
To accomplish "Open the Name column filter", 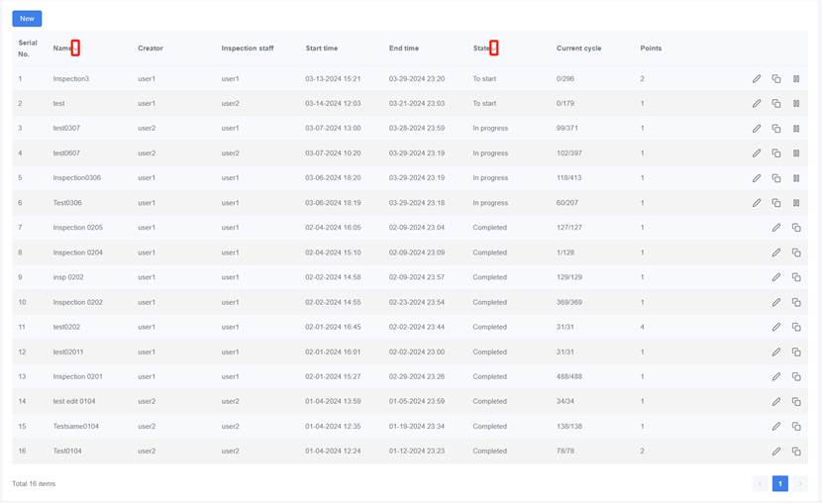I will pyautogui.click(x=76, y=49).
